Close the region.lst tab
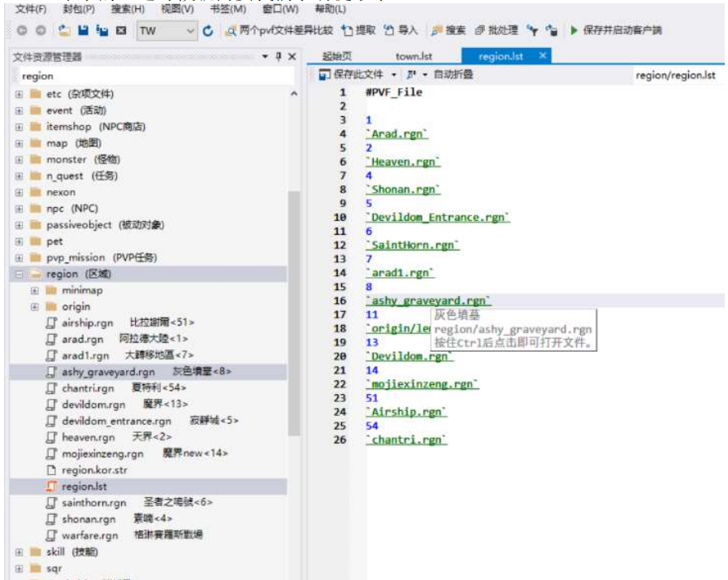This screenshot has height=580, width=728. pyautogui.click(x=542, y=55)
